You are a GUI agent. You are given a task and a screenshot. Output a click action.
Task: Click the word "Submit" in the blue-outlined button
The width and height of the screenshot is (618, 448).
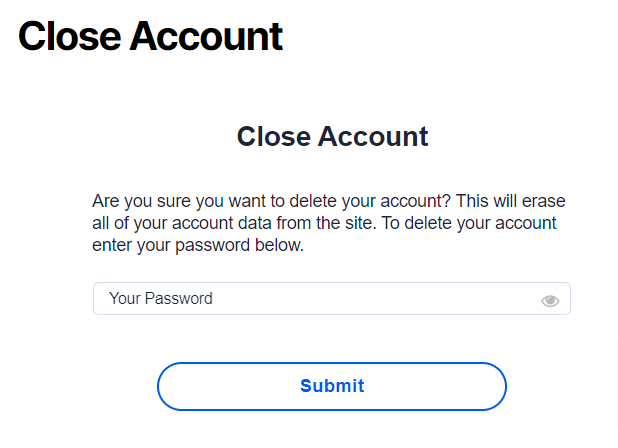[x=332, y=386]
